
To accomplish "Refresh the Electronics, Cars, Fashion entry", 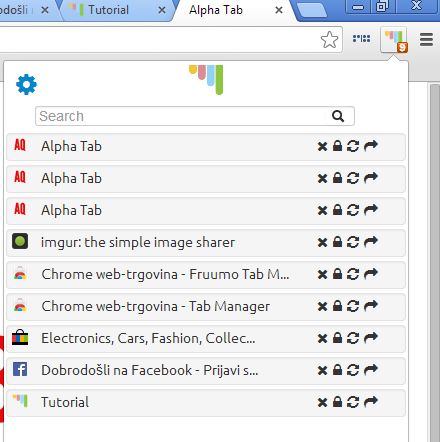I will 353,338.
